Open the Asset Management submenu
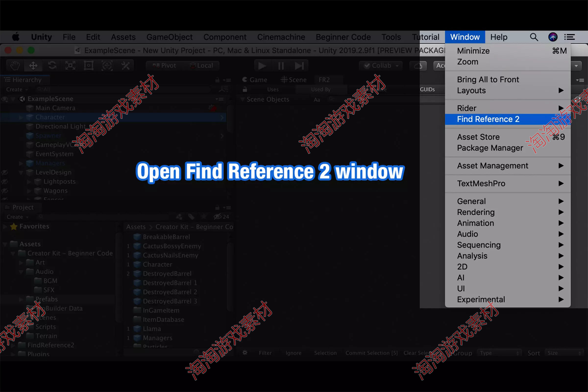This screenshot has width=588, height=392. tap(507, 166)
